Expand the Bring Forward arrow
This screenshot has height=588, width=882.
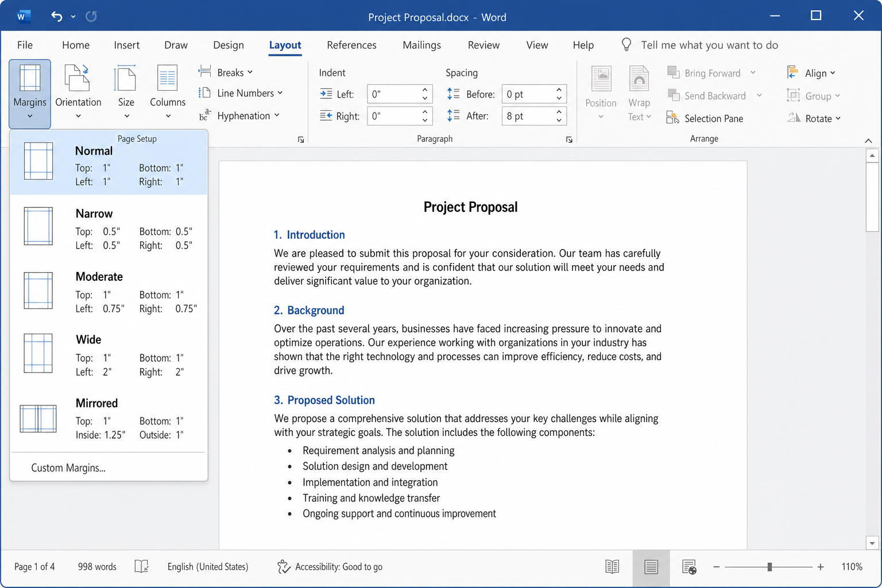(753, 73)
